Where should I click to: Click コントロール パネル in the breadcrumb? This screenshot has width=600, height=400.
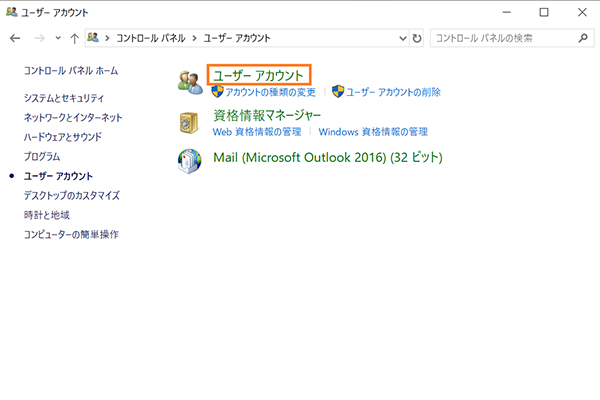[151, 38]
